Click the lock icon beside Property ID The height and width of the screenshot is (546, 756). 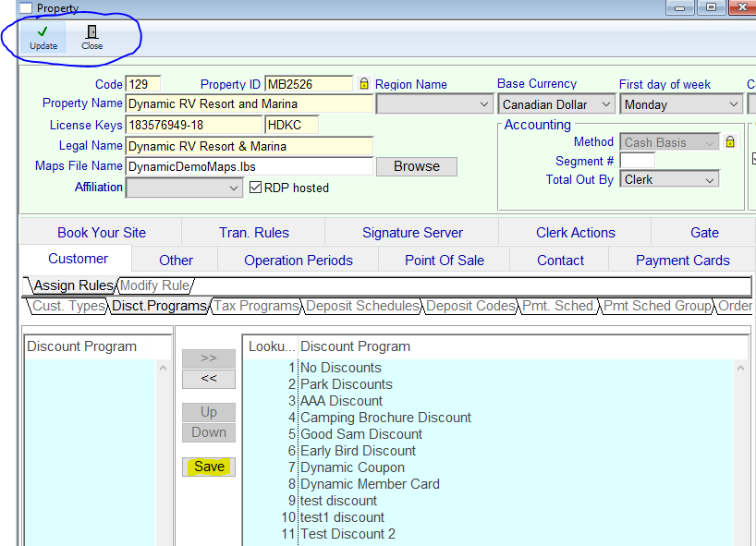[x=364, y=84]
